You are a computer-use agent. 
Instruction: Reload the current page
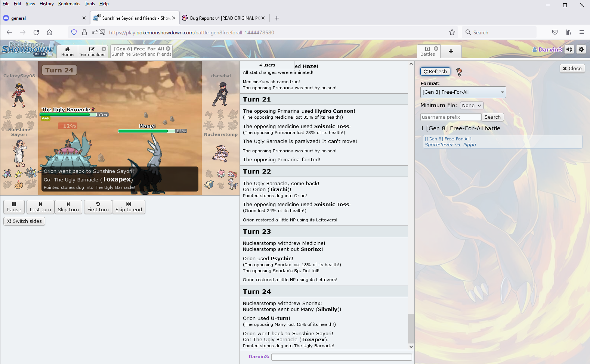tap(36, 32)
